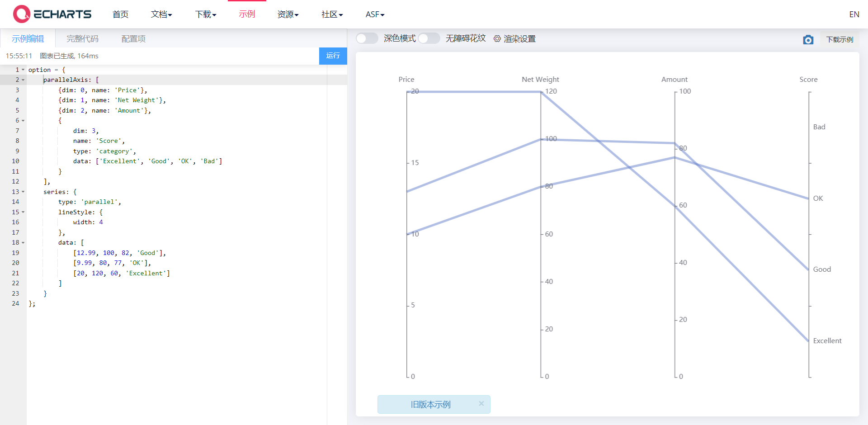Click the Bad category label
The height and width of the screenshot is (425, 868).
click(819, 127)
